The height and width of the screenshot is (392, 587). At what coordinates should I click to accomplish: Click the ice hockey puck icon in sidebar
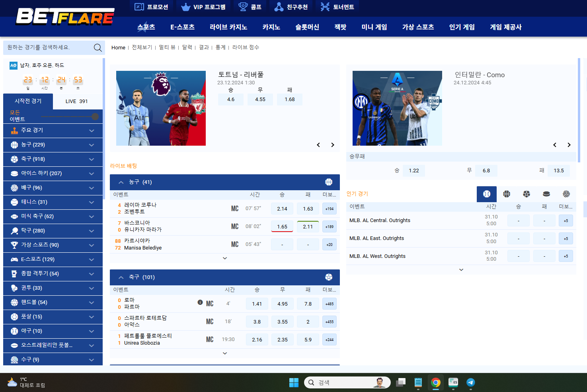[14, 174]
